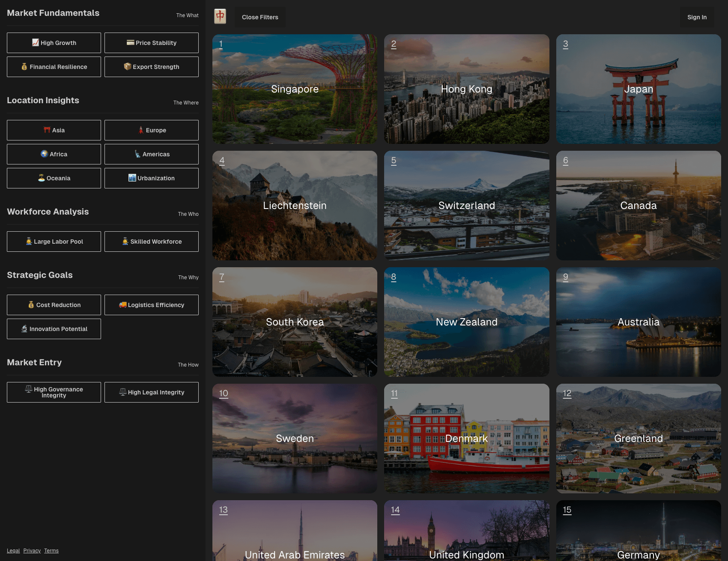Screen dimensions: 728x561
Task: Toggle the Urbanization filter
Action: 152,178
